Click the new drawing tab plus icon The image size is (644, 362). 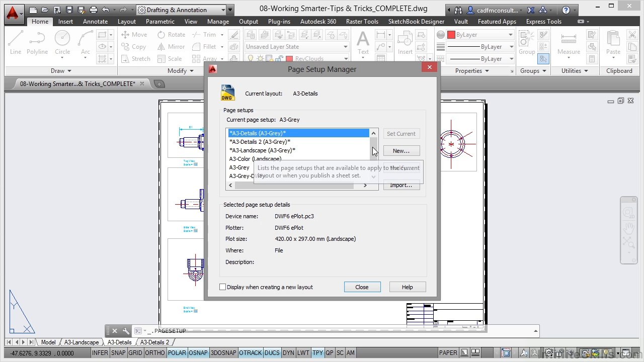click(x=159, y=84)
